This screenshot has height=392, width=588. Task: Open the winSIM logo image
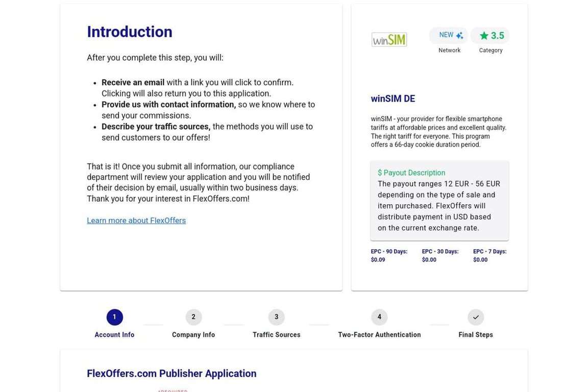point(389,39)
